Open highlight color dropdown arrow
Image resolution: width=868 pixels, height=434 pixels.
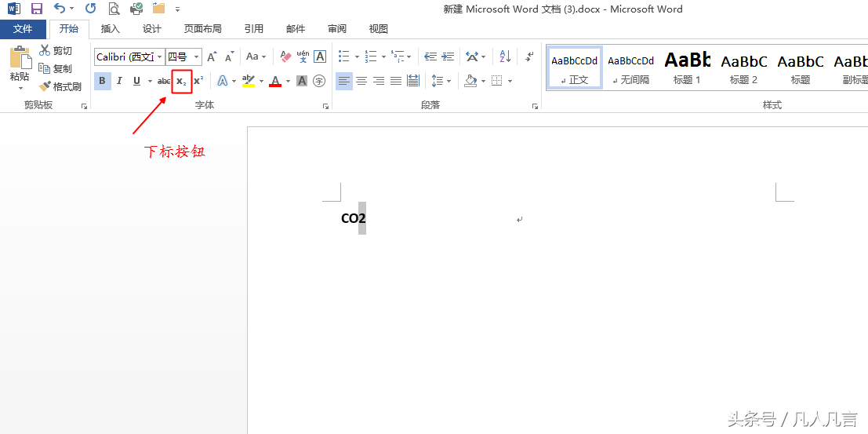[x=261, y=82]
